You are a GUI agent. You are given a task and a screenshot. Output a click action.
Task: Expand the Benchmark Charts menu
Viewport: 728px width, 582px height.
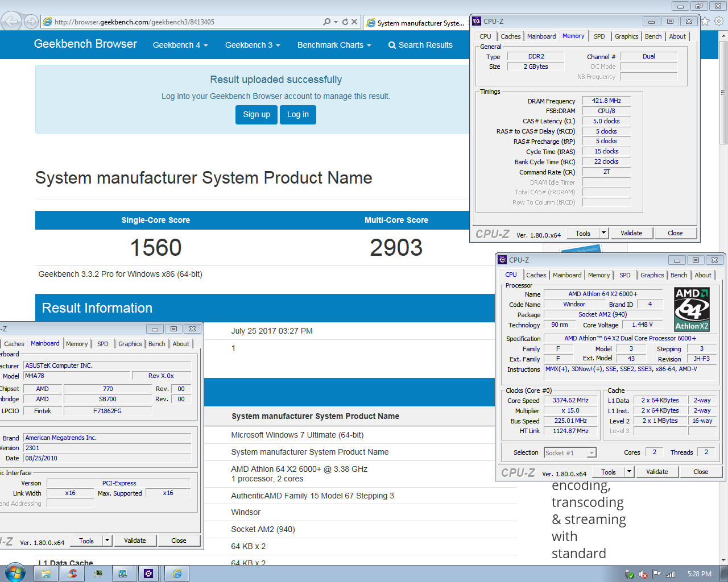[x=334, y=45]
